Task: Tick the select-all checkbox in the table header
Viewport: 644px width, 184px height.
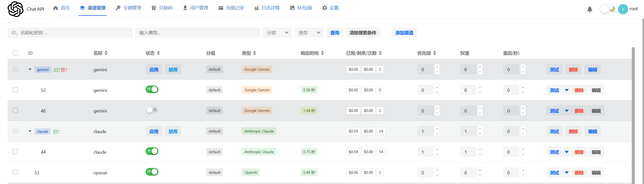Action: tap(15, 53)
